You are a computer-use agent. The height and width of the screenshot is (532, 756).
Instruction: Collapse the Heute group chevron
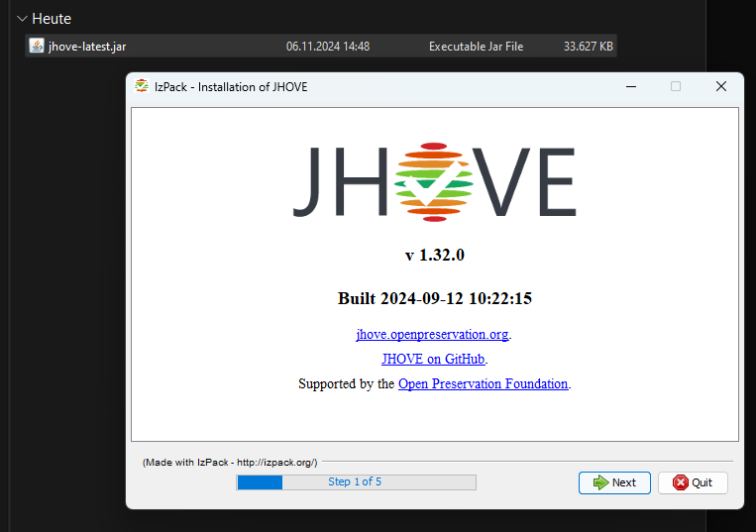(22, 19)
